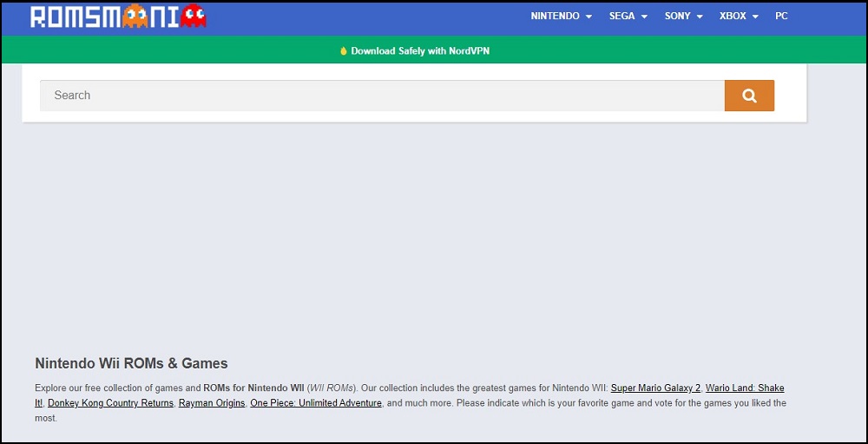The height and width of the screenshot is (444, 868).
Task: Expand the Sega menu dropdown
Action: [x=628, y=17]
